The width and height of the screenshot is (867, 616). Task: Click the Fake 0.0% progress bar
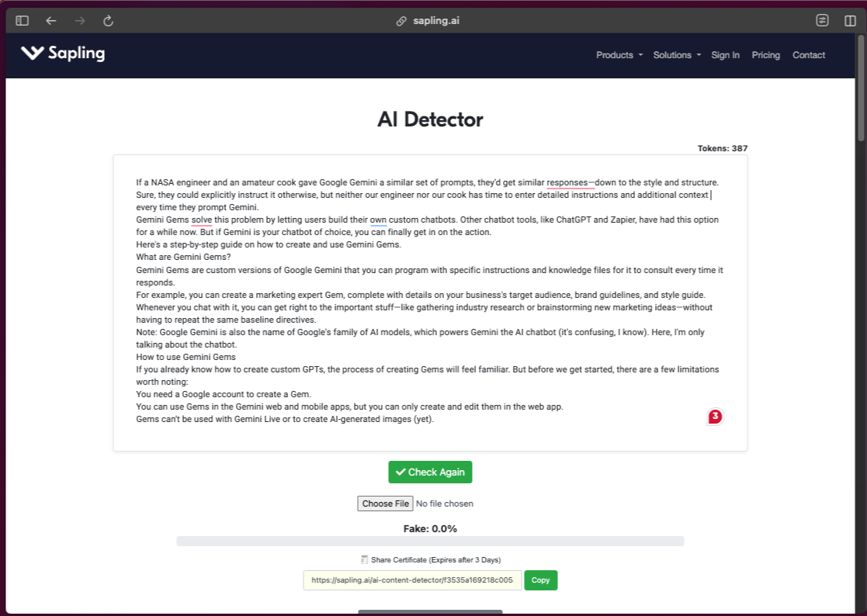coord(430,540)
